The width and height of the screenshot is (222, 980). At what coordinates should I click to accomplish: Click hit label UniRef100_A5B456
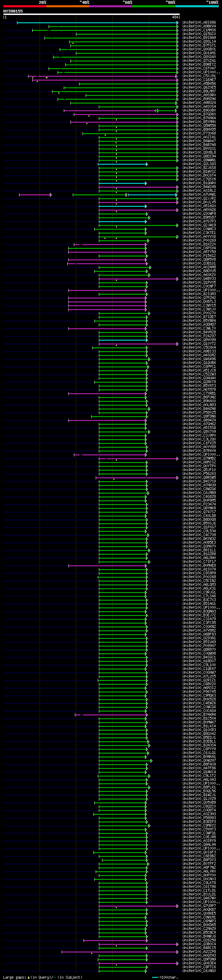pyautogui.click(x=199, y=84)
